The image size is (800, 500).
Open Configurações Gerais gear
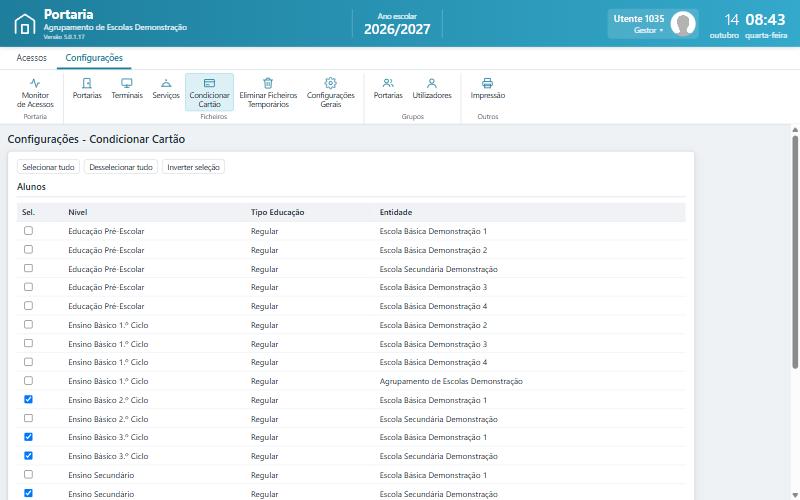(x=331, y=92)
